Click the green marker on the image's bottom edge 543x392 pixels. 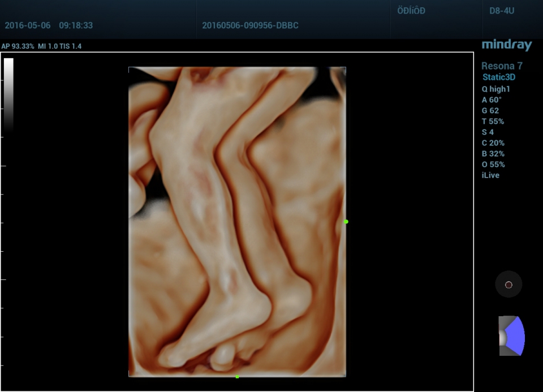pos(237,377)
